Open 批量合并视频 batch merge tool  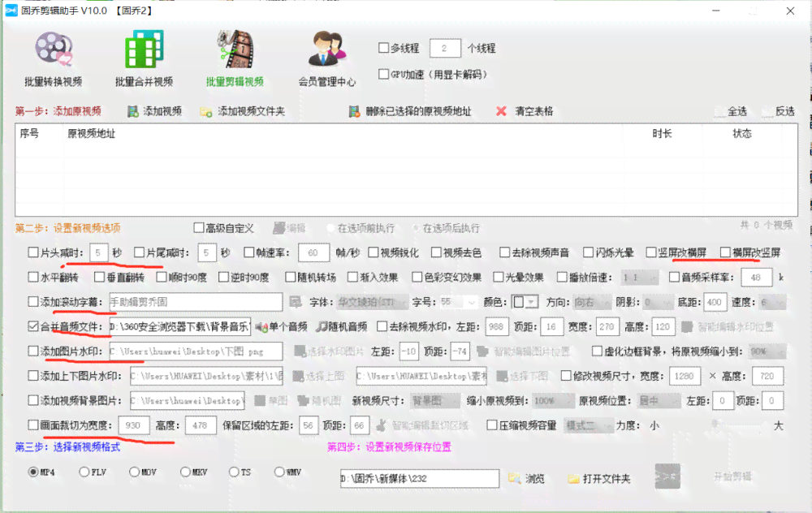(144, 58)
